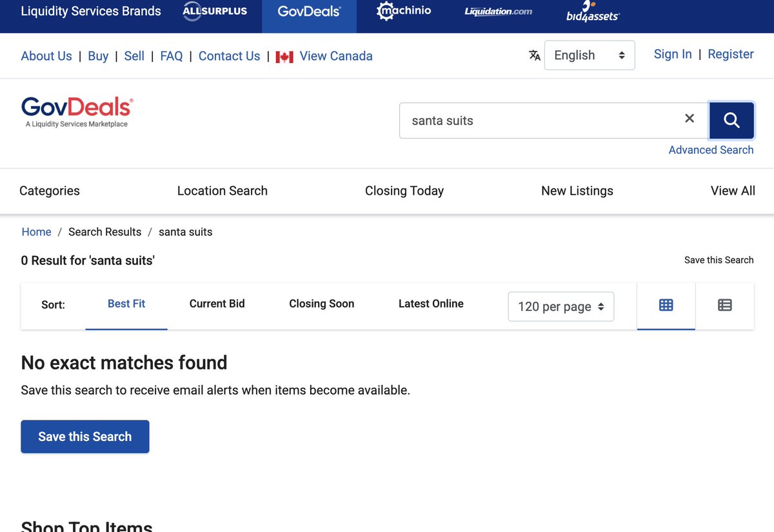Switch to list view layout

point(725,305)
